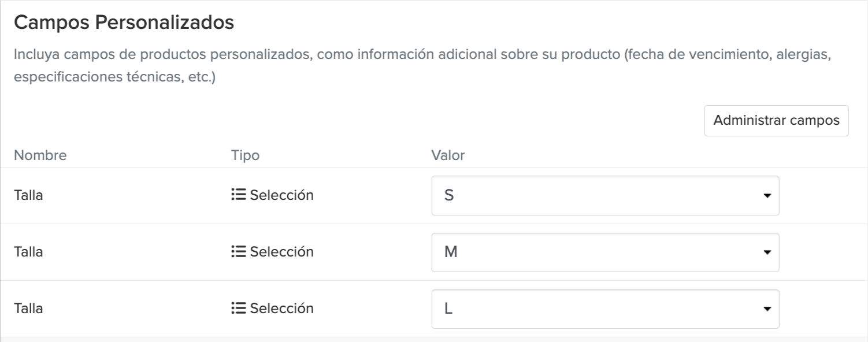This screenshot has height=342, width=868.
Task: Select the Talla label in the S row
Action: 28,196
